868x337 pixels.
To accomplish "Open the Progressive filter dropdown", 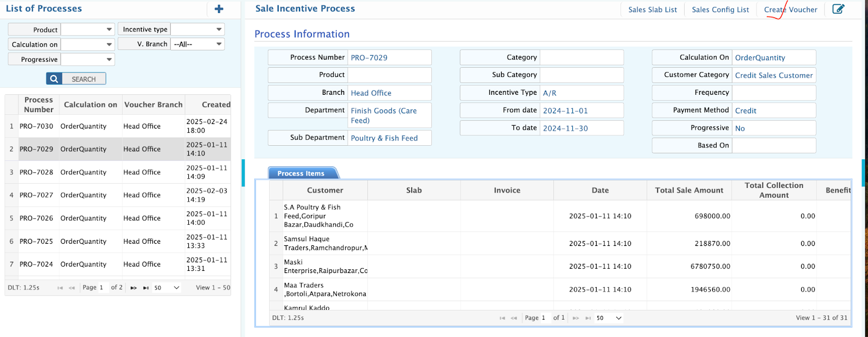I will pos(87,59).
